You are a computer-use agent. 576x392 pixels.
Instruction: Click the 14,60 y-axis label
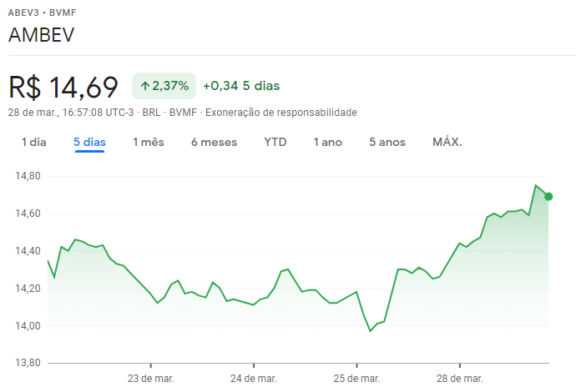[x=28, y=214]
